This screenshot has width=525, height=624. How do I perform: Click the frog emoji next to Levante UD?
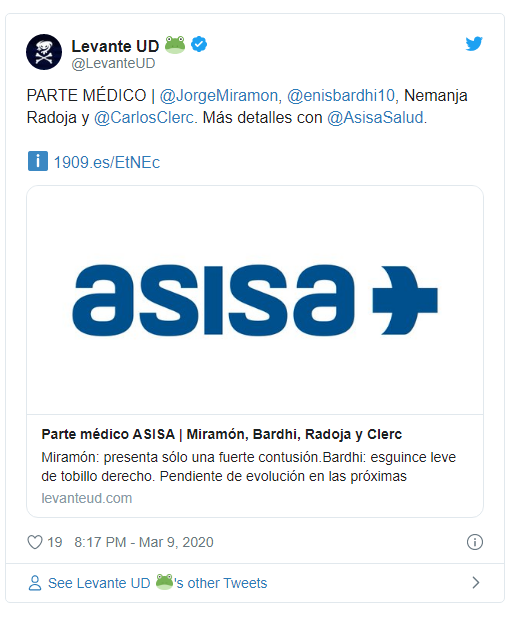[x=175, y=45]
